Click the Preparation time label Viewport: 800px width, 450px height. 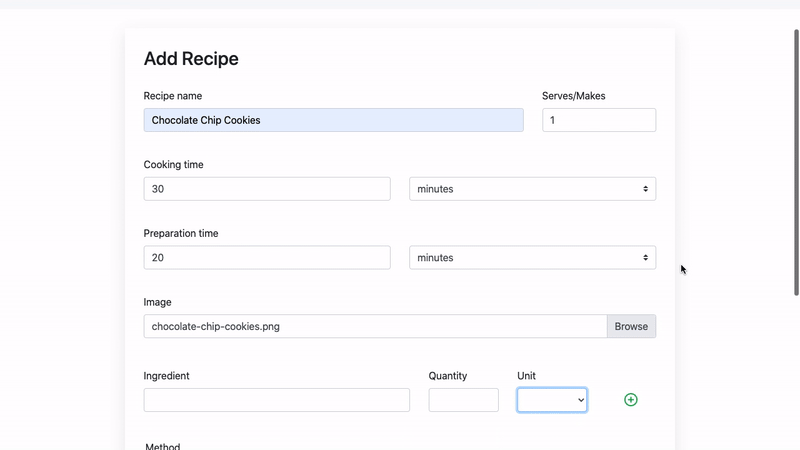pyautogui.click(x=181, y=233)
